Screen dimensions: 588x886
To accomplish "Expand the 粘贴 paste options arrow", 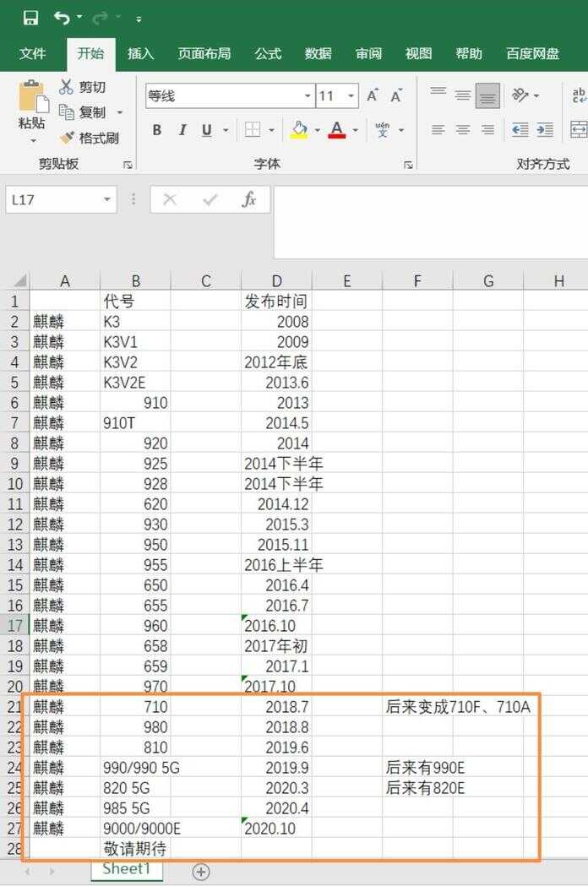I will pos(33,140).
